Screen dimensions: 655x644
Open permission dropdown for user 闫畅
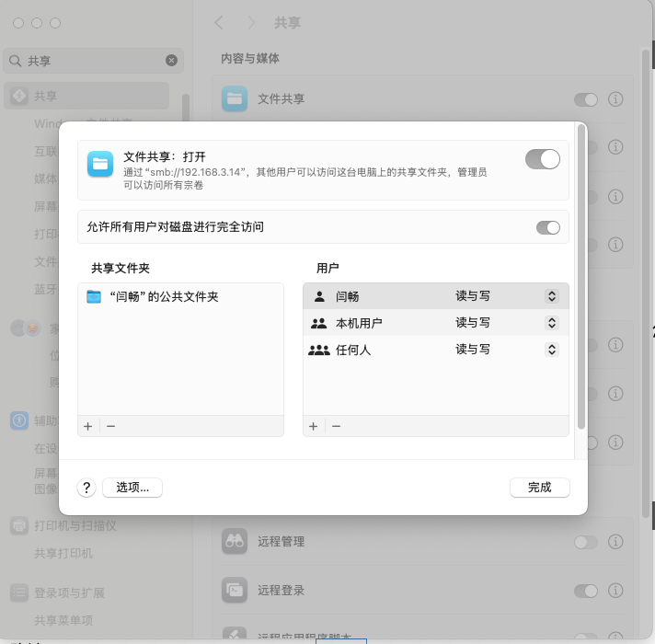click(551, 296)
